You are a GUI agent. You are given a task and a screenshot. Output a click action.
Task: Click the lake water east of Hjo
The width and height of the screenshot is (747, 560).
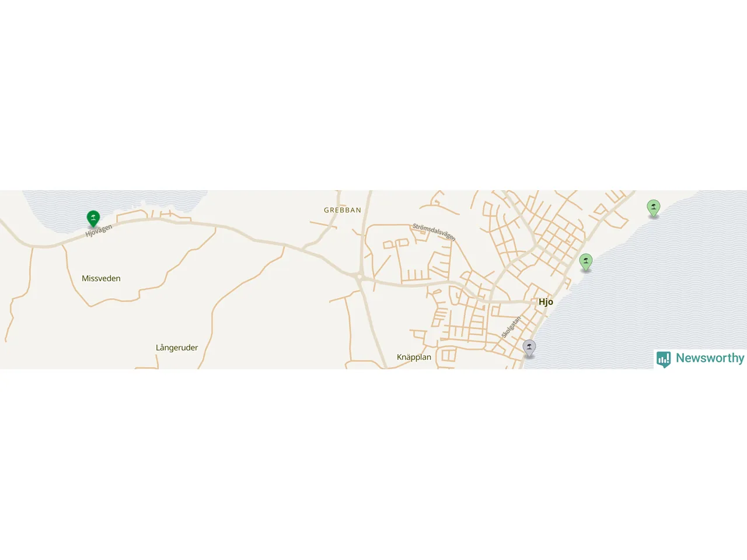coord(642,292)
